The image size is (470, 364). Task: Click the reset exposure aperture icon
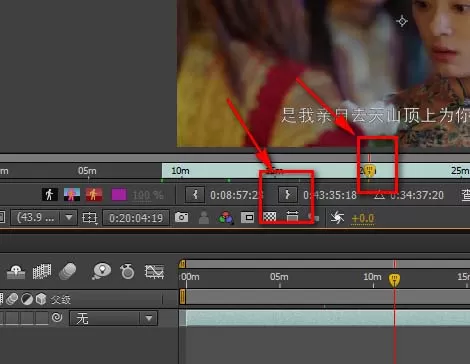click(337, 218)
